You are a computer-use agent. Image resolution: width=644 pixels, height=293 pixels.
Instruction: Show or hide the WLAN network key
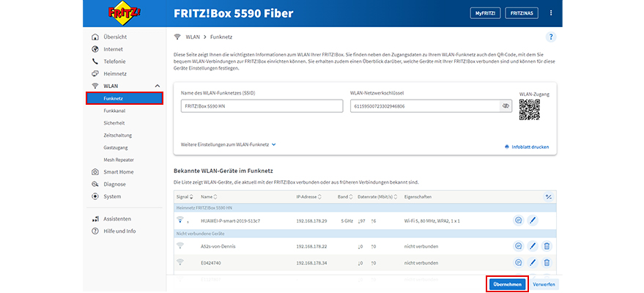tap(505, 106)
